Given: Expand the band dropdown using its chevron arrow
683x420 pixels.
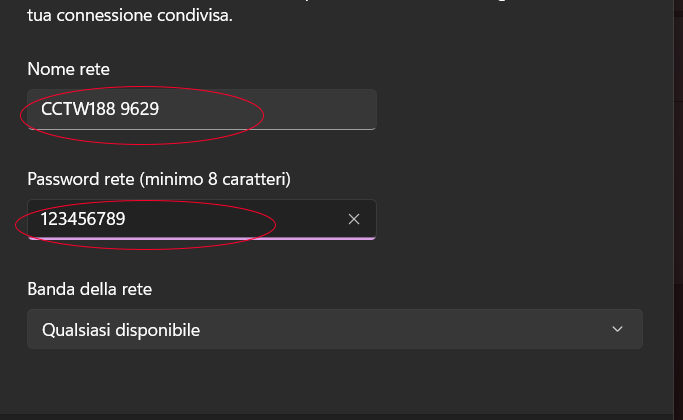Looking at the screenshot, I should point(617,329).
